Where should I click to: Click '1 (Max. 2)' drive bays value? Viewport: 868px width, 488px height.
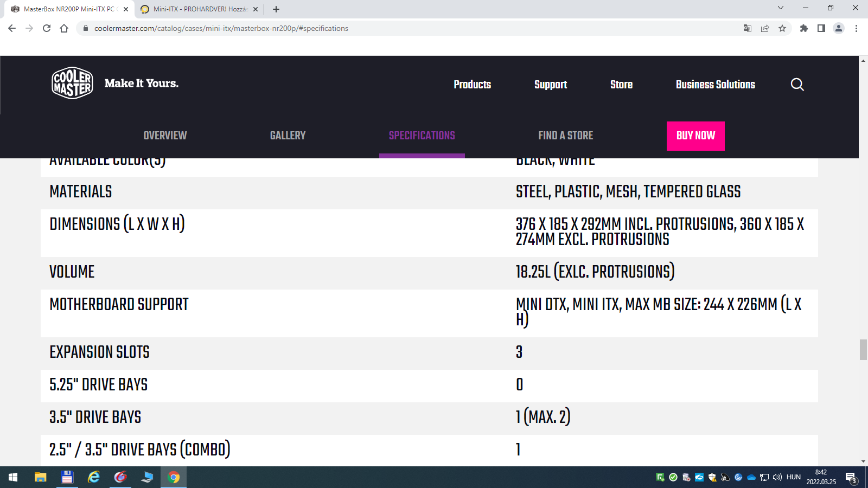543,417
